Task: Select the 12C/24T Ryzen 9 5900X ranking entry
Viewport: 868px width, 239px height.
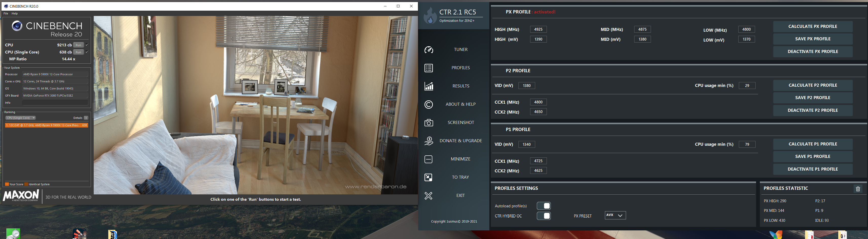Action: click(47, 125)
